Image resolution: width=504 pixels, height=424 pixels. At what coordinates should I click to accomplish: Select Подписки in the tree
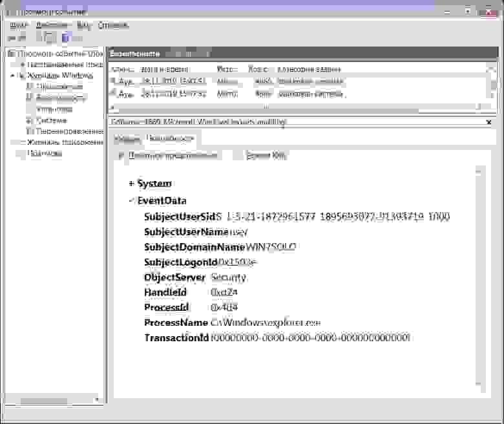45,153
